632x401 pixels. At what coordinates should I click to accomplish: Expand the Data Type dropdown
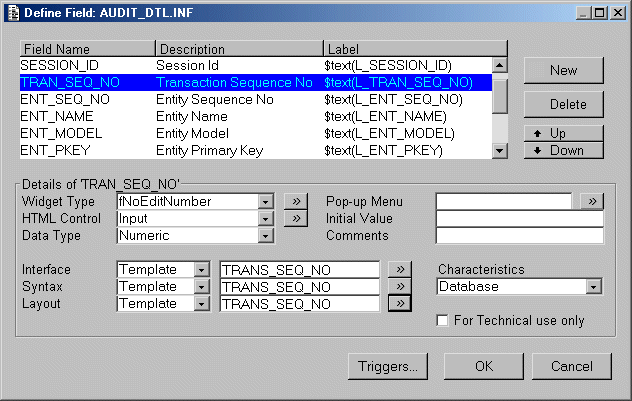click(x=265, y=236)
